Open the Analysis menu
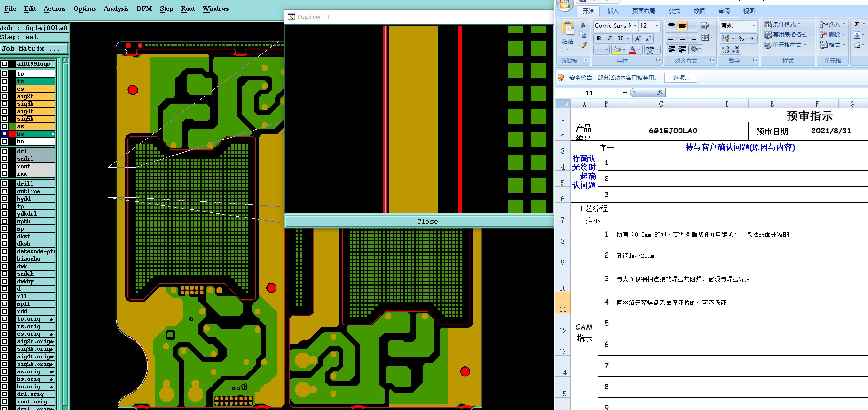 point(116,8)
